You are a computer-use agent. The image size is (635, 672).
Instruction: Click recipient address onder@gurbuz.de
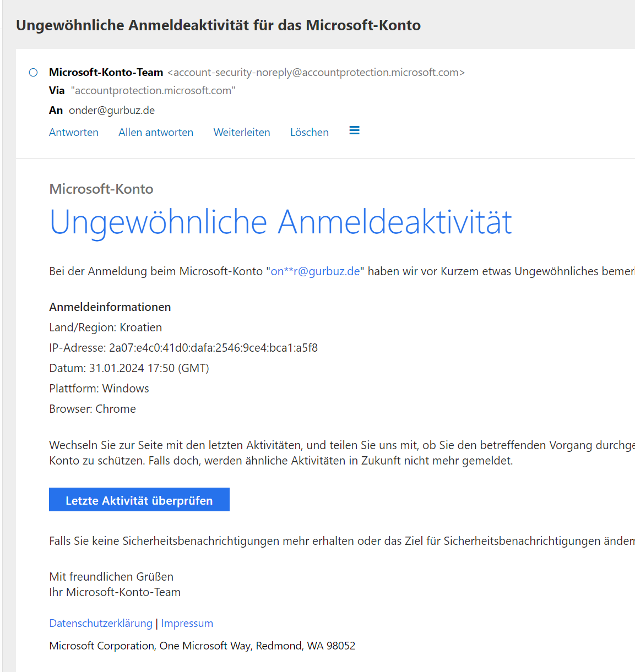click(x=112, y=110)
